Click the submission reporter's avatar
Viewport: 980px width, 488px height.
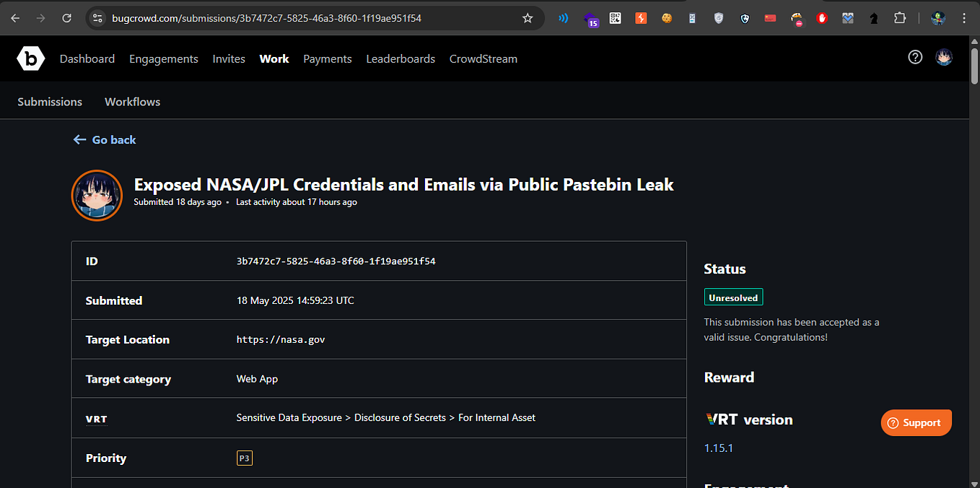97,195
